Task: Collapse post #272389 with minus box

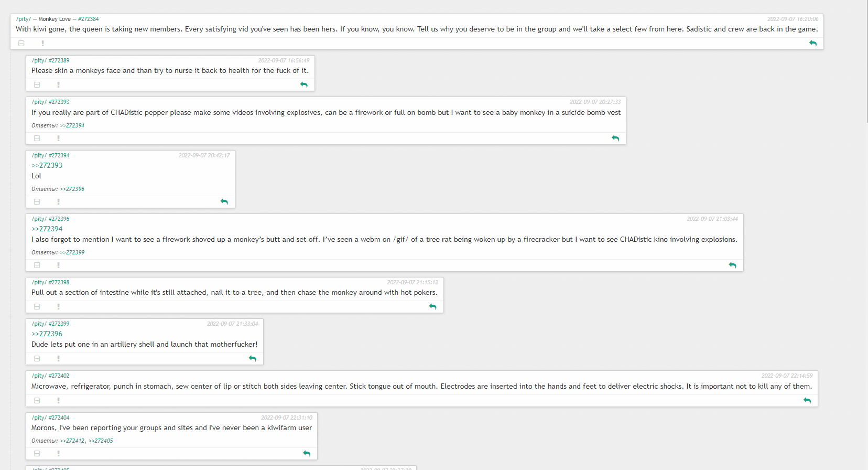Action: click(x=37, y=84)
